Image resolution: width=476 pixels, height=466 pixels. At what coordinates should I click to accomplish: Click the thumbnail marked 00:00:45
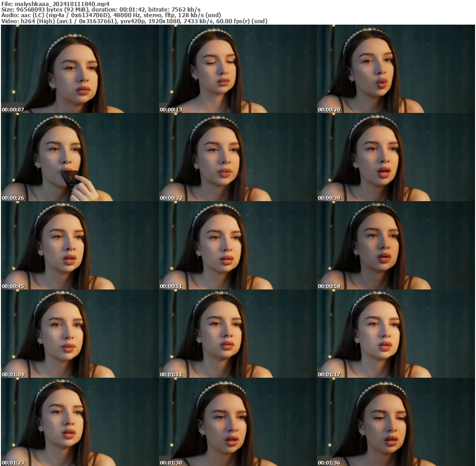pyautogui.click(x=79, y=245)
